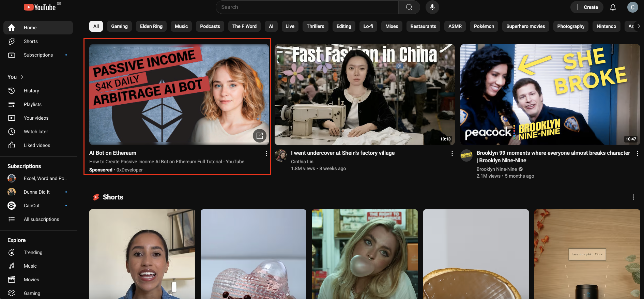The image size is (644, 299).
Task: Open Fast Fashion in China thumbnail
Action: (365, 94)
